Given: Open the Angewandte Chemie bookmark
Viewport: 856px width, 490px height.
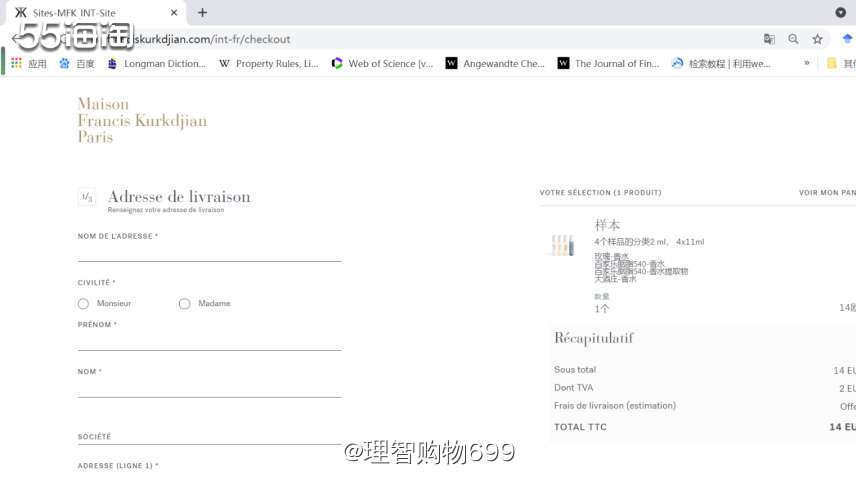Looking at the screenshot, I should [495, 63].
